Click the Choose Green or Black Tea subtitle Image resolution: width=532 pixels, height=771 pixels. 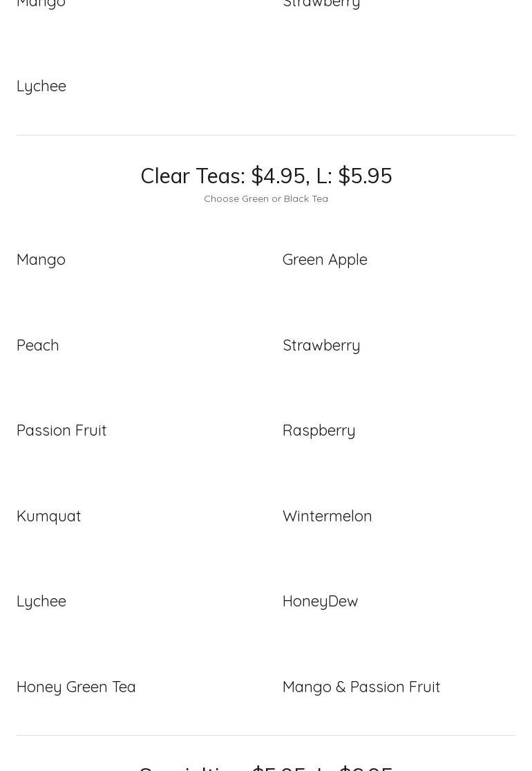266,198
